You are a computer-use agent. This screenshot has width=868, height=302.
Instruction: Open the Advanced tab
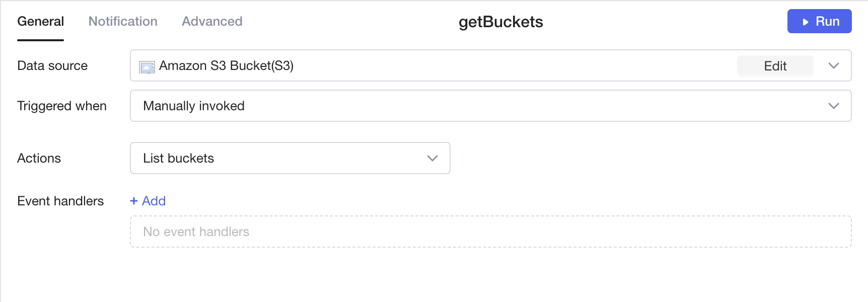(x=212, y=22)
